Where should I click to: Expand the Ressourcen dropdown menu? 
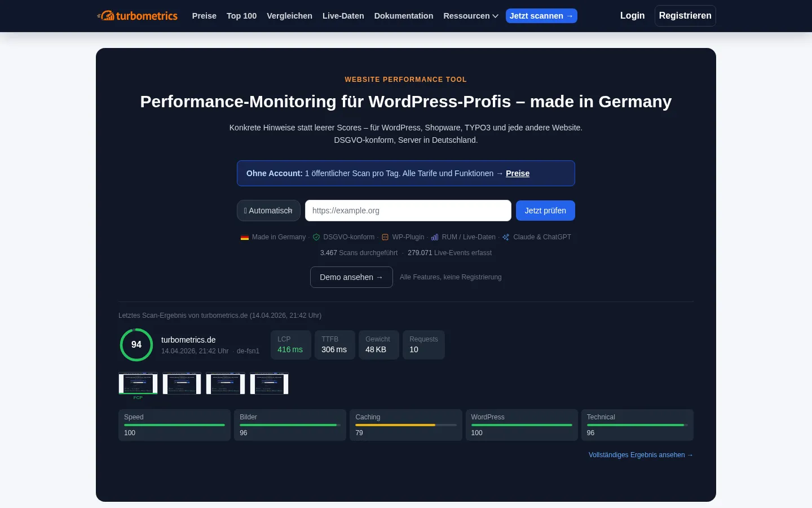click(x=471, y=16)
